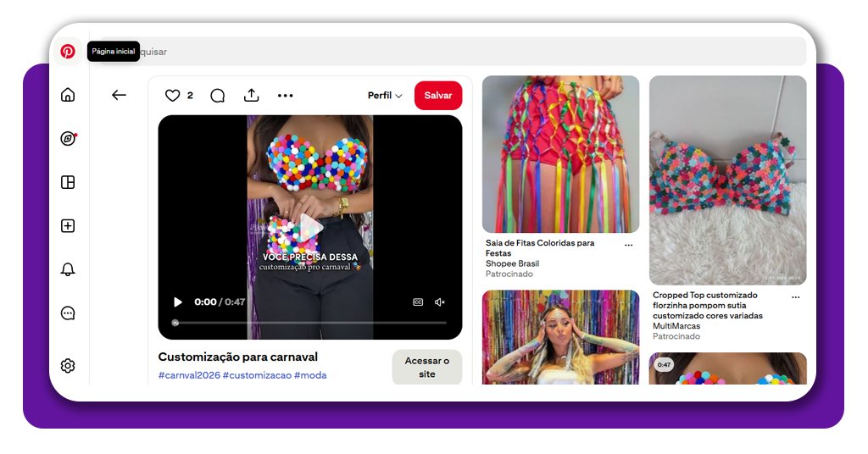The width and height of the screenshot is (868, 454).
Task: Open comments speech bubble icon
Action: pos(218,96)
